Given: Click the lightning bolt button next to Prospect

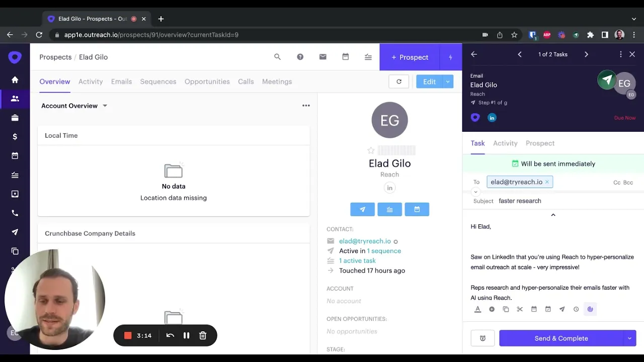Looking at the screenshot, I should [x=450, y=57].
